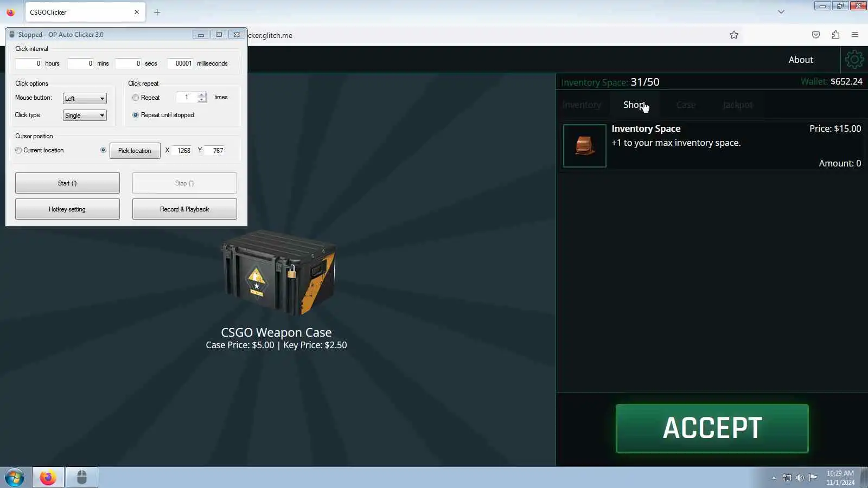Click the Inventory Space shop item title
The width and height of the screenshot is (868, 488).
click(646, 129)
